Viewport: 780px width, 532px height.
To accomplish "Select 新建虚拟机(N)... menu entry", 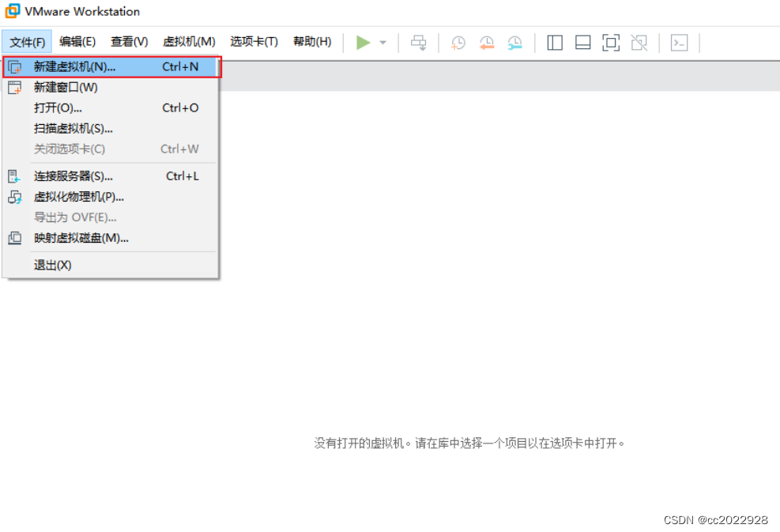I will (x=111, y=66).
